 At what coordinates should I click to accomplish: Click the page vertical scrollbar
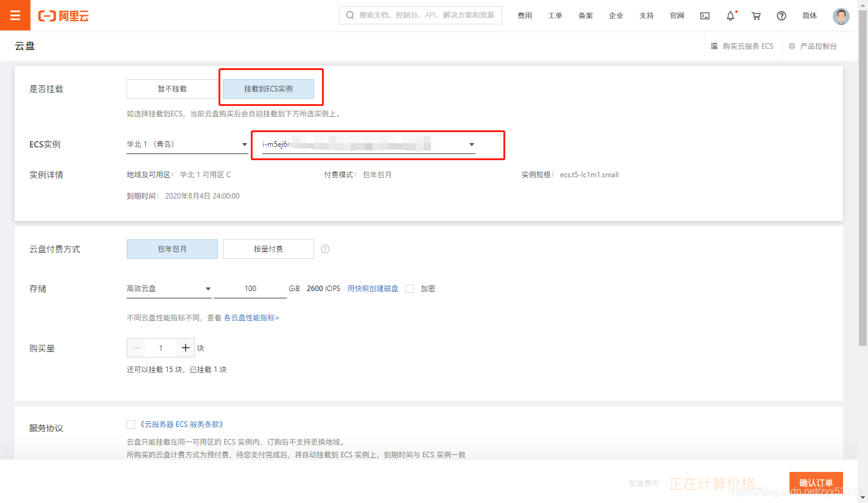pyautogui.click(x=863, y=177)
